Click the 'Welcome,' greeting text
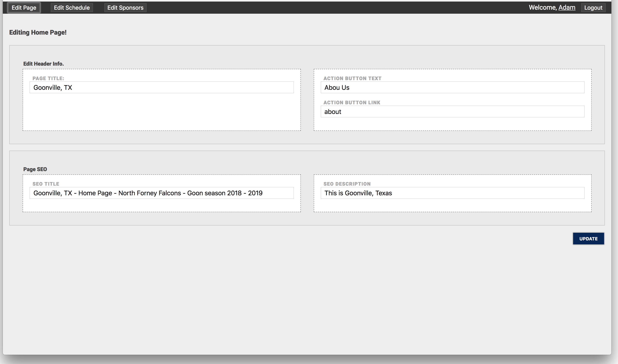The height and width of the screenshot is (364, 618). click(x=543, y=8)
